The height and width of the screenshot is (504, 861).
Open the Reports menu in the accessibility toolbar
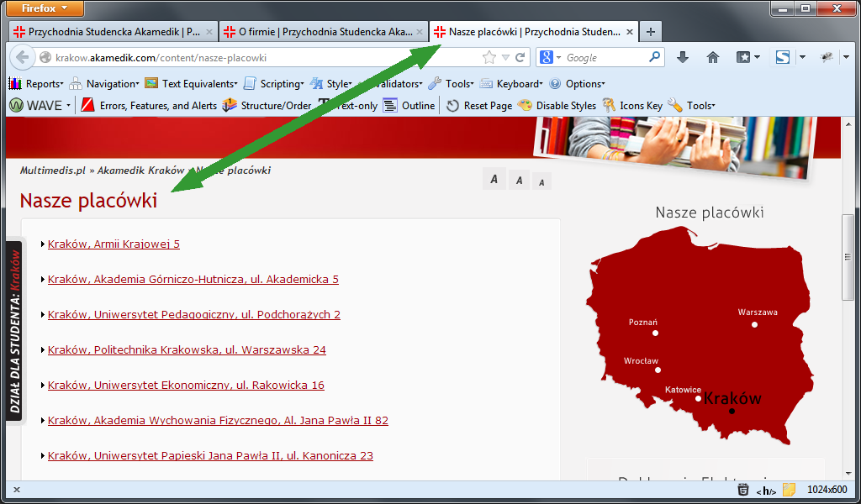[36, 83]
